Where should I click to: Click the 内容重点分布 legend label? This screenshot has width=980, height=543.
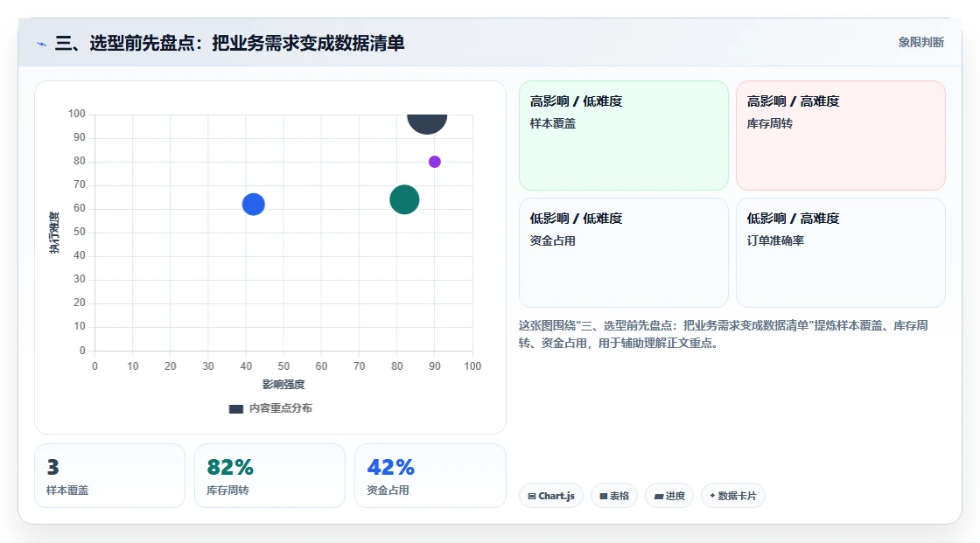click(281, 408)
